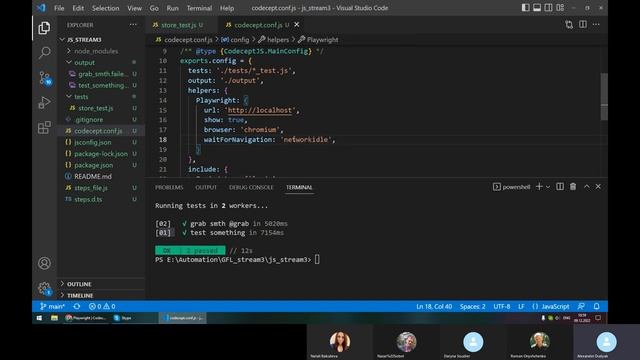Open editor more actions ellipsis
The height and width of the screenshot is (360, 640).
[596, 24]
